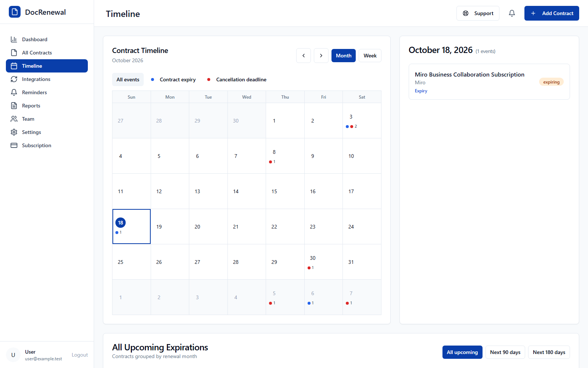Viewport: 588px width, 368px height.
Task: Select November 6 calendar cell
Action: coord(323,297)
